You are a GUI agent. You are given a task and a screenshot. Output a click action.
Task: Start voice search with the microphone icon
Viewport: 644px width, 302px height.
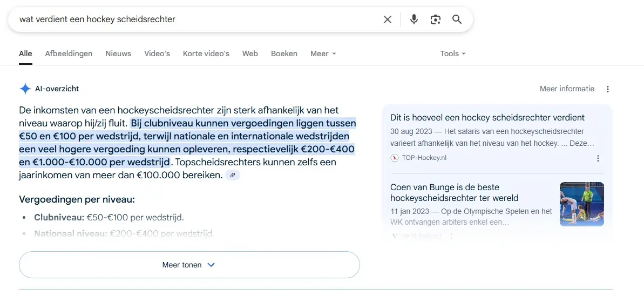[414, 19]
